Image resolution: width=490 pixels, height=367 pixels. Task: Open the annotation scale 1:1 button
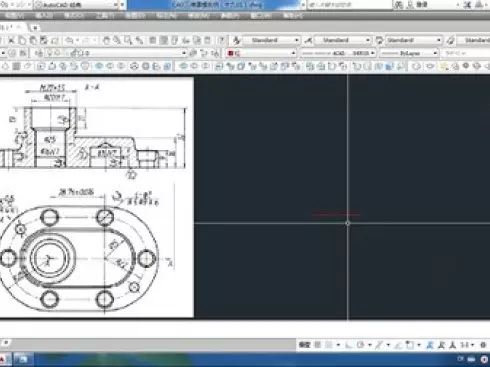[464, 345]
